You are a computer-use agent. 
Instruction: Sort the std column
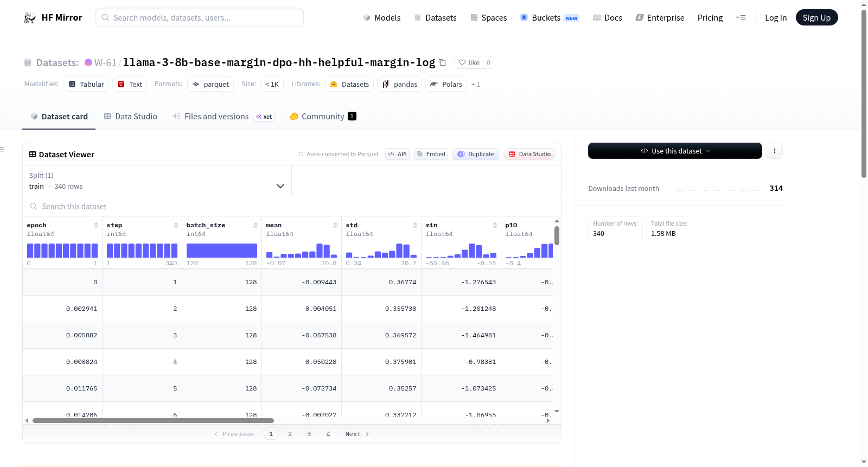pos(415,225)
